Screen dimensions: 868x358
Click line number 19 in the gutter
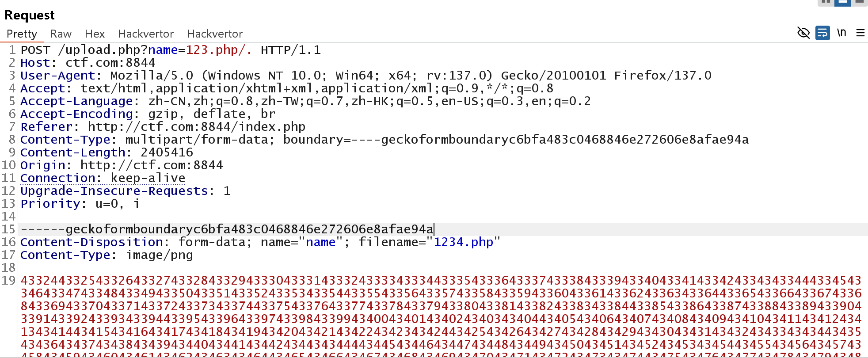tap(9, 281)
